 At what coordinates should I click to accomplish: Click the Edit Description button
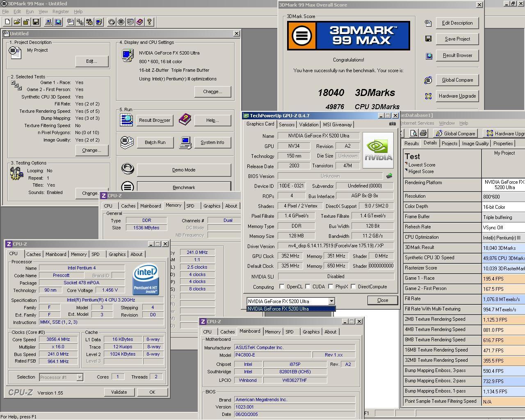457,23
